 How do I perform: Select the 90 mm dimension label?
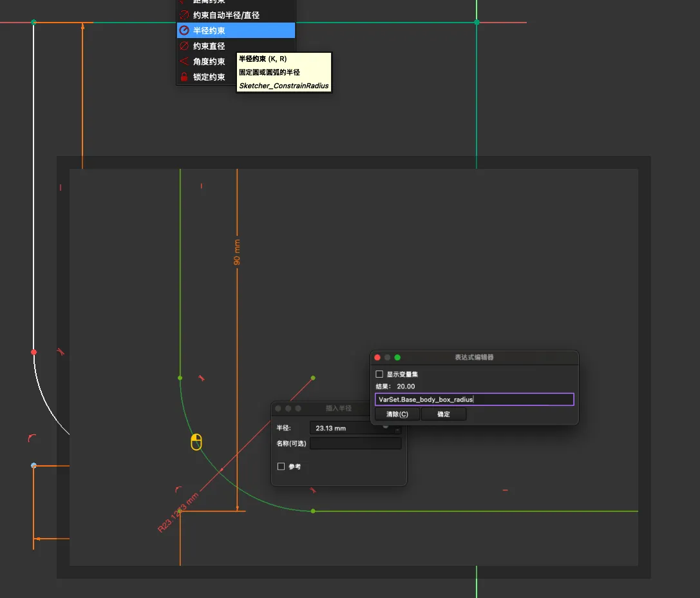click(x=237, y=252)
